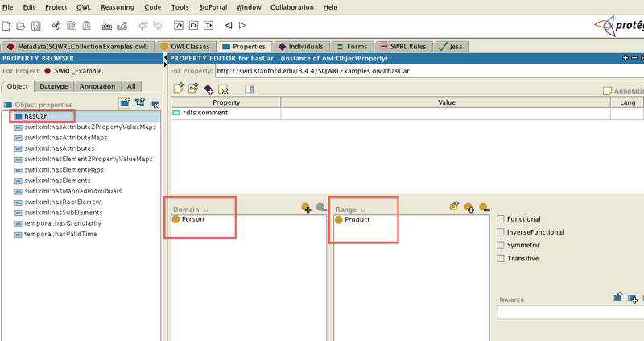
Task: Click the forward navigation triangle
Action: 242,26
